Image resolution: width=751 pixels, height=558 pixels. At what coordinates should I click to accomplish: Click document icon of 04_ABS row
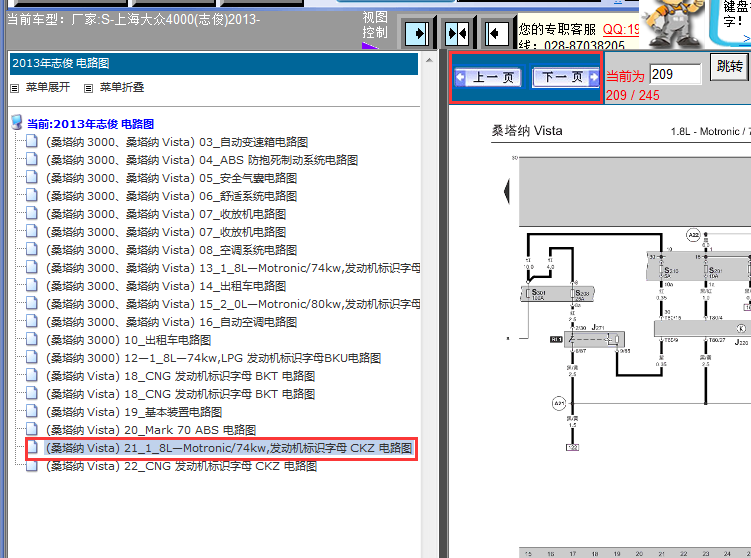32,159
